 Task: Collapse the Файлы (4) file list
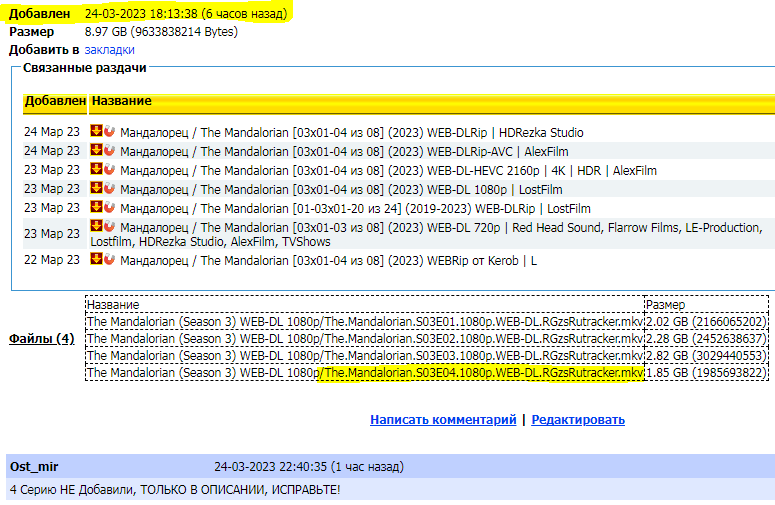pyautogui.click(x=42, y=339)
